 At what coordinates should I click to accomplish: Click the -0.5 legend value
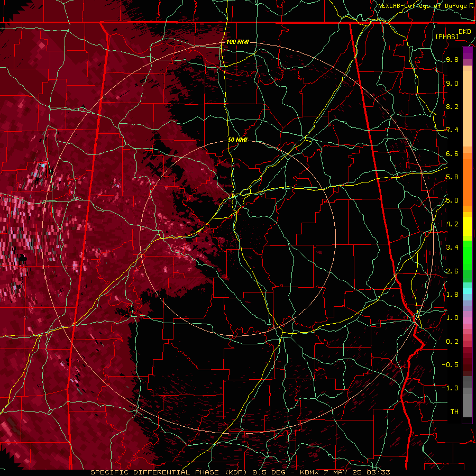click(x=450, y=364)
